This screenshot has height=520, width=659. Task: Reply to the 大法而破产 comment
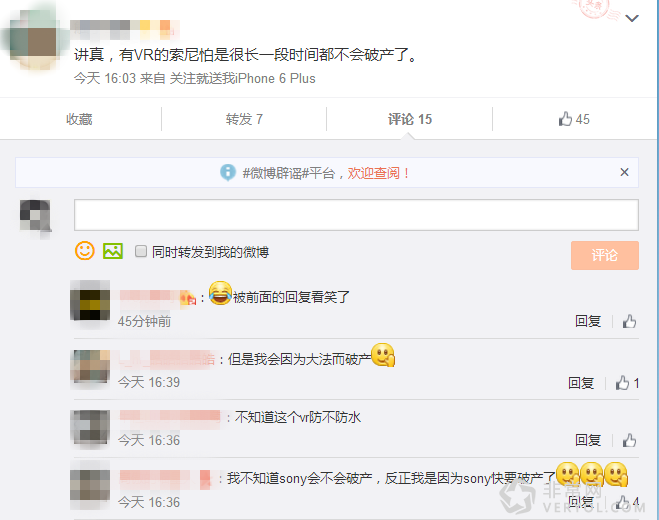[581, 383]
